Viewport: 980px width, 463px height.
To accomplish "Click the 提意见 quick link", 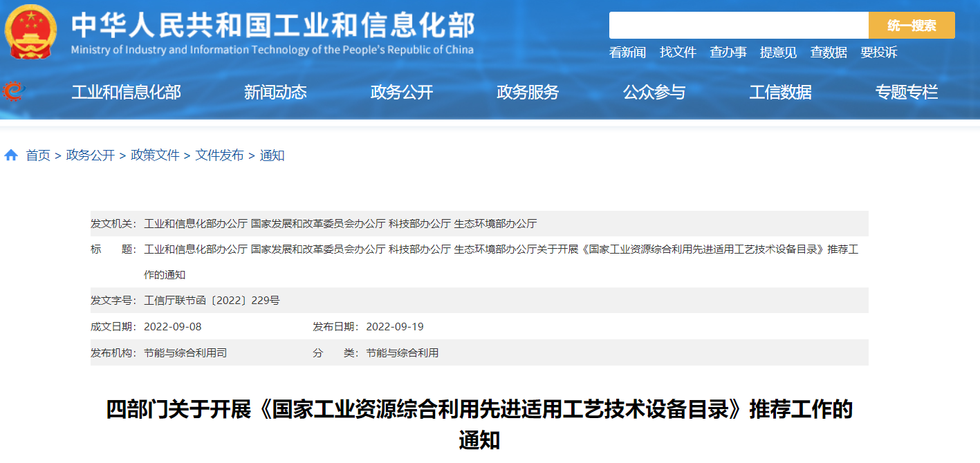I will pyautogui.click(x=778, y=53).
